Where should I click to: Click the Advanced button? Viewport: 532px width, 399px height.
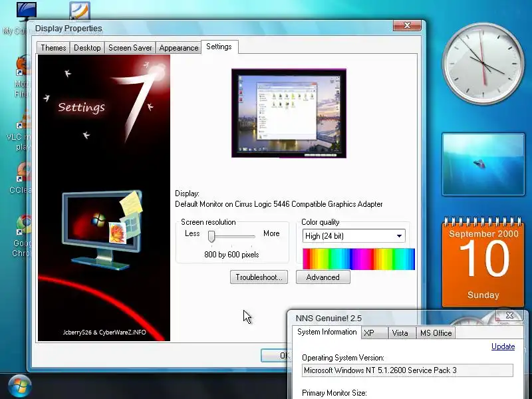323,277
